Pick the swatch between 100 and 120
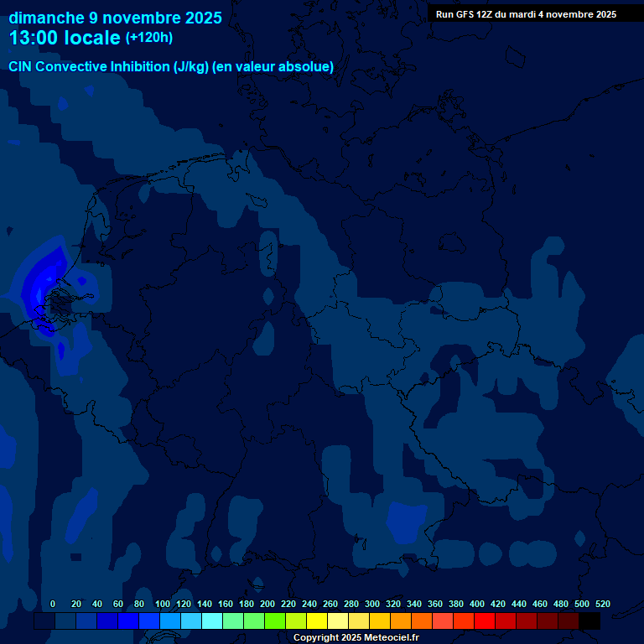Screen dimensions: 644x644 tap(170, 621)
